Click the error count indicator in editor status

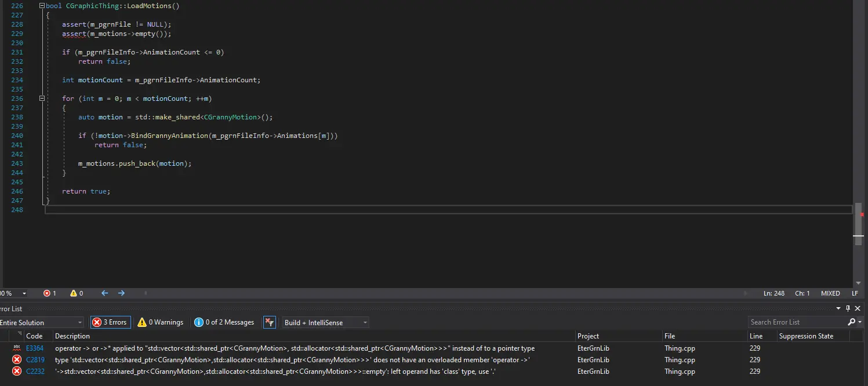[50, 293]
